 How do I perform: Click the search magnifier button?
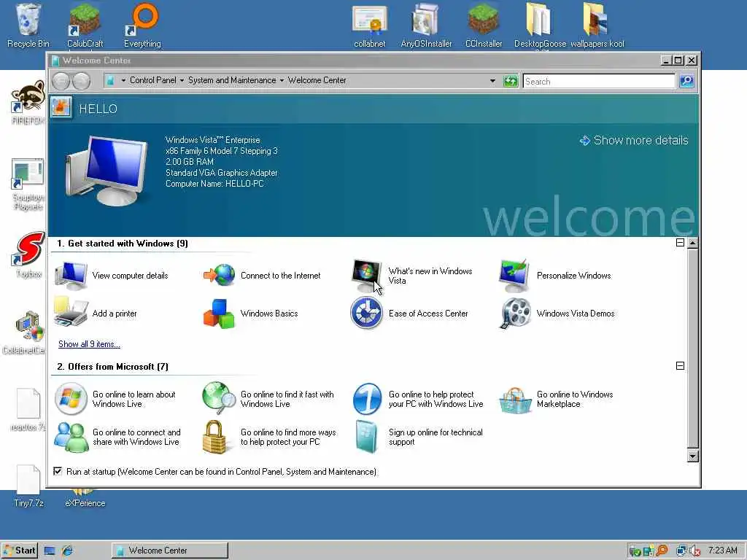click(x=686, y=81)
